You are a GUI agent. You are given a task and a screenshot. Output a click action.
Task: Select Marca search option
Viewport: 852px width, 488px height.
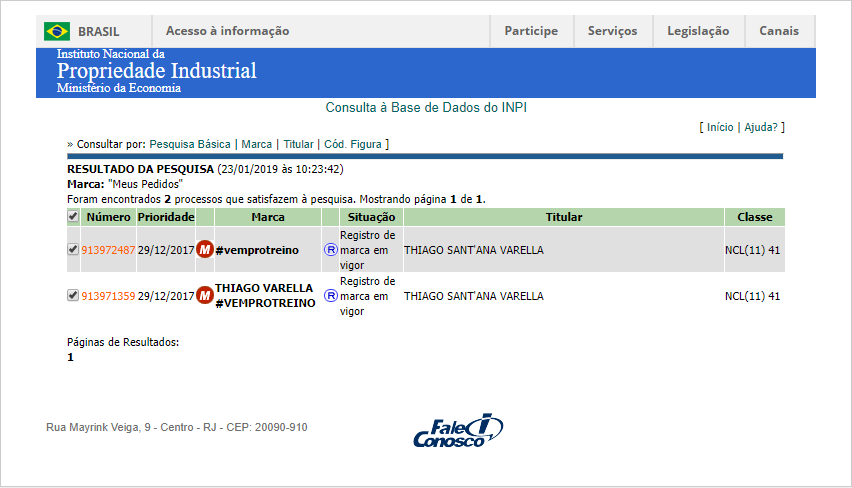[256, 144]
